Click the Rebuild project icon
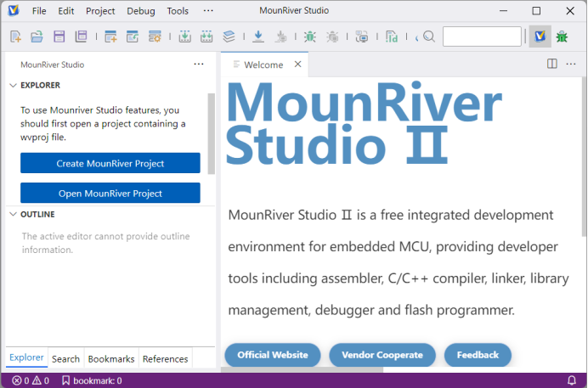The height and width of the screenshot is (388, 588). click(x=206, y=37)
